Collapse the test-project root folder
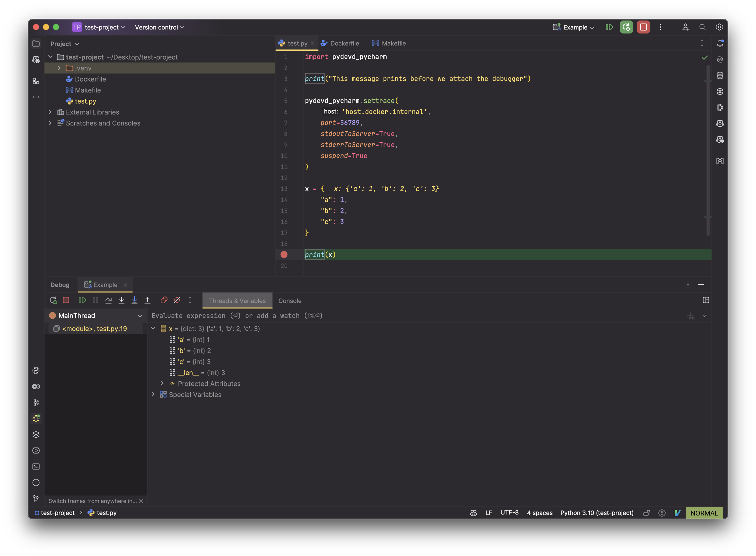Image resolution: width=756 pixels, height=556 pixels. tap(50, 57)
